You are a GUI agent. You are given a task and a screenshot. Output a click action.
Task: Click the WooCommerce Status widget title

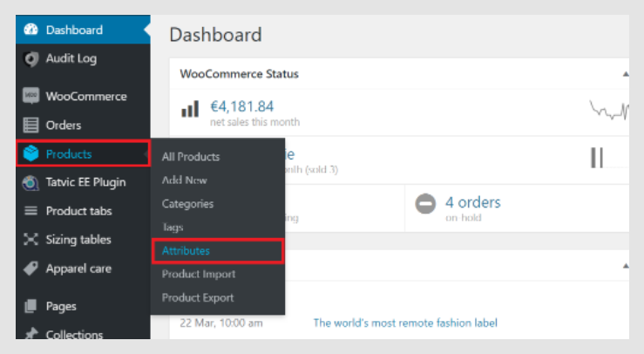(239, 74)
